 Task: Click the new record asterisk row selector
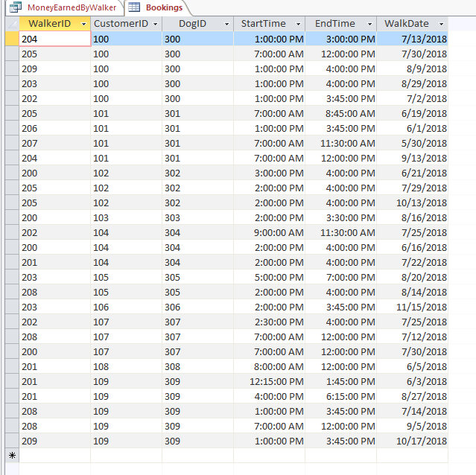[x=12, y=456]
